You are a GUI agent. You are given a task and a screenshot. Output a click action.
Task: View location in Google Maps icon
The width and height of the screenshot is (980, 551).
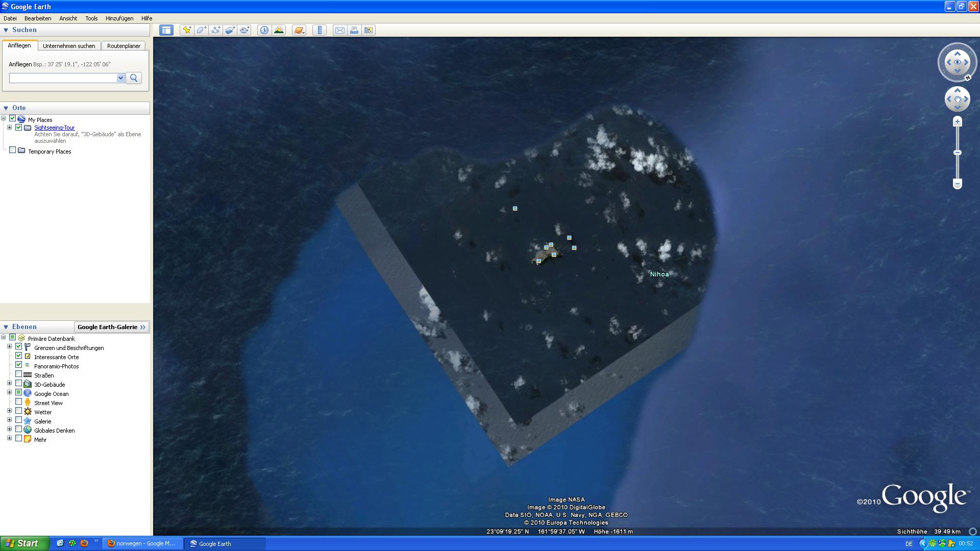368,30
